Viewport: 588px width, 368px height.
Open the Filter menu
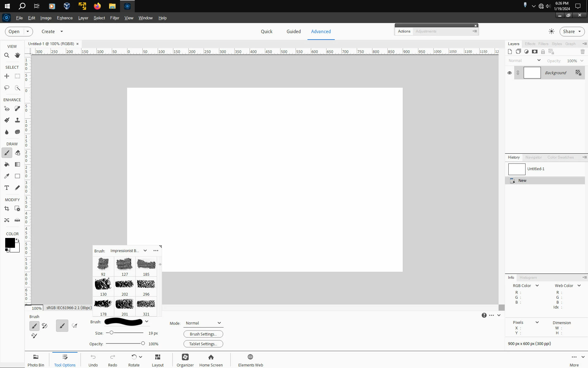[x=115, y=18]
